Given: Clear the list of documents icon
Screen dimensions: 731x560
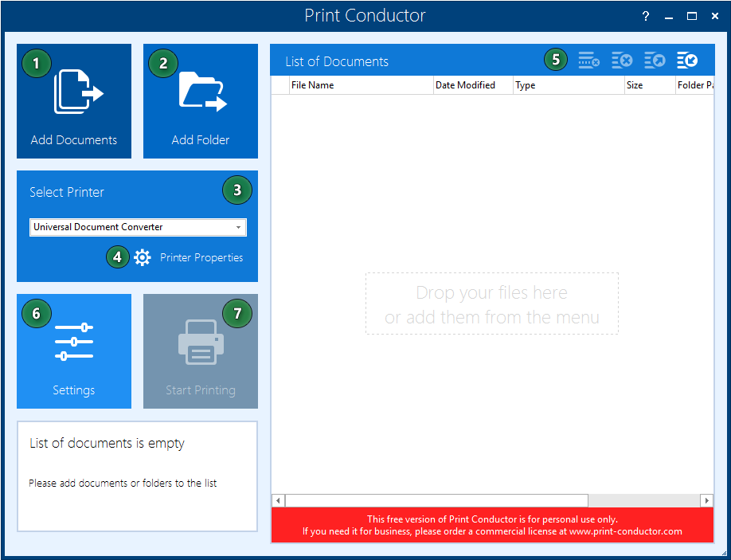Looking at the screenshot, I should [x=622, y=61].
